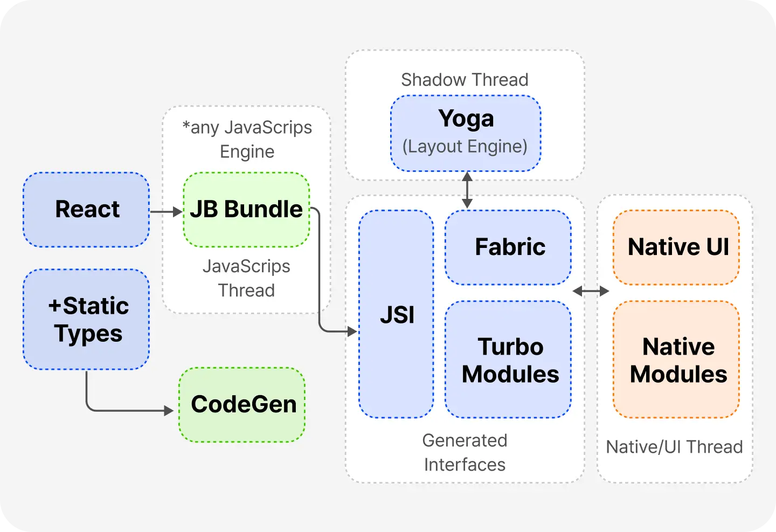Click the Shadow Thread label

[x=465, y=80]
